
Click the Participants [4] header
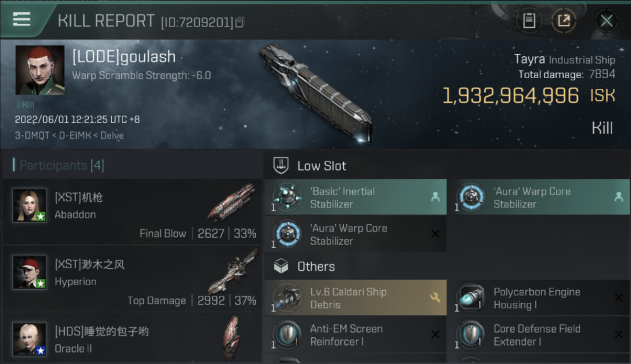61,165
